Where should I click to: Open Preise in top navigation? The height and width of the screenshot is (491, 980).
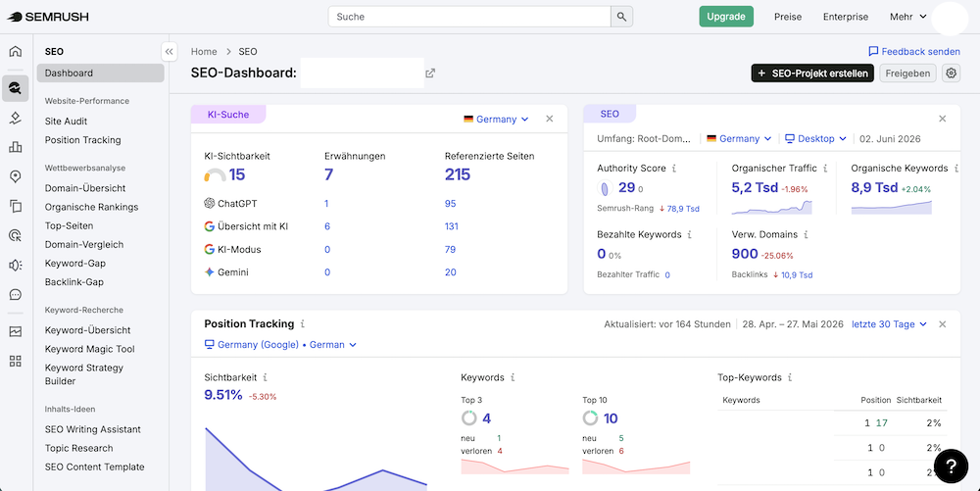pyautogui.click(x=788, y=17)
